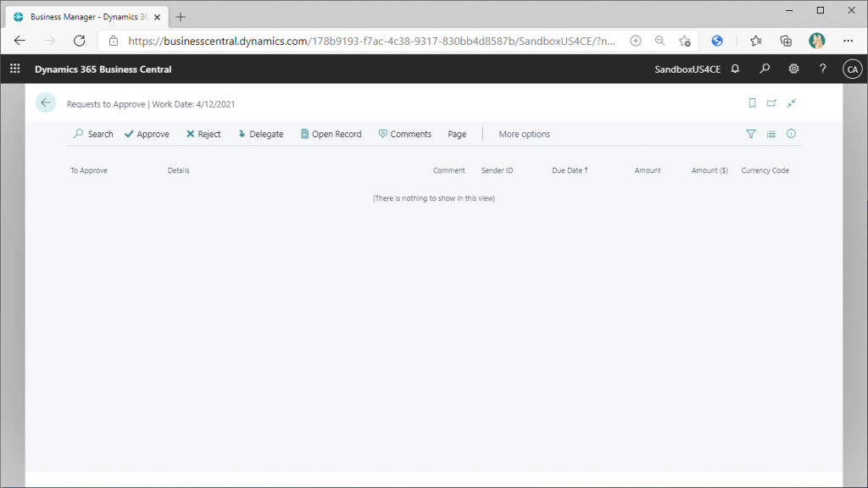Show More options in the action bar
868x488 pixels.
(x=524, y=134)
